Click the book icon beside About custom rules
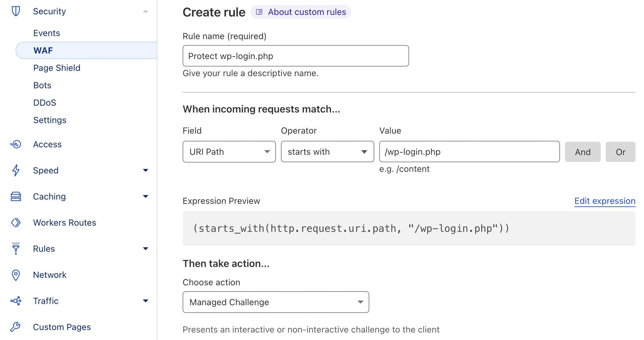 tap(259, 12)
